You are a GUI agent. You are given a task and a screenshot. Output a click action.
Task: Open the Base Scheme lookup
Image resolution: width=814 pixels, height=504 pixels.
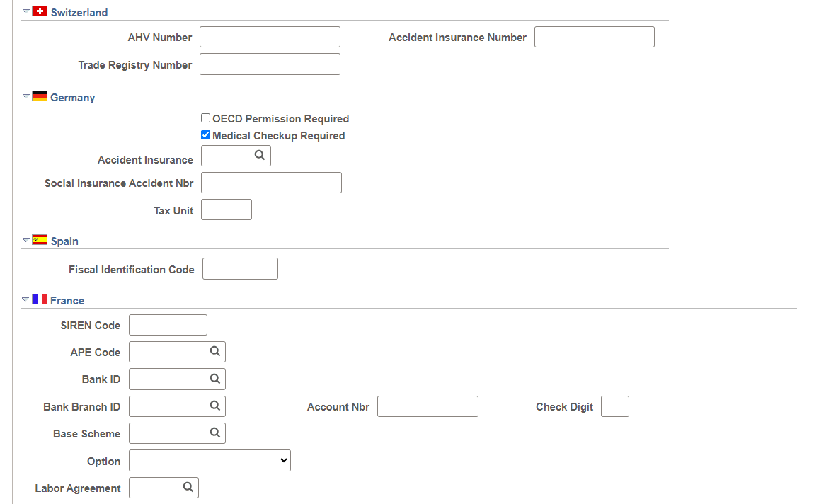pyautogui.click(x=216, y=433)
